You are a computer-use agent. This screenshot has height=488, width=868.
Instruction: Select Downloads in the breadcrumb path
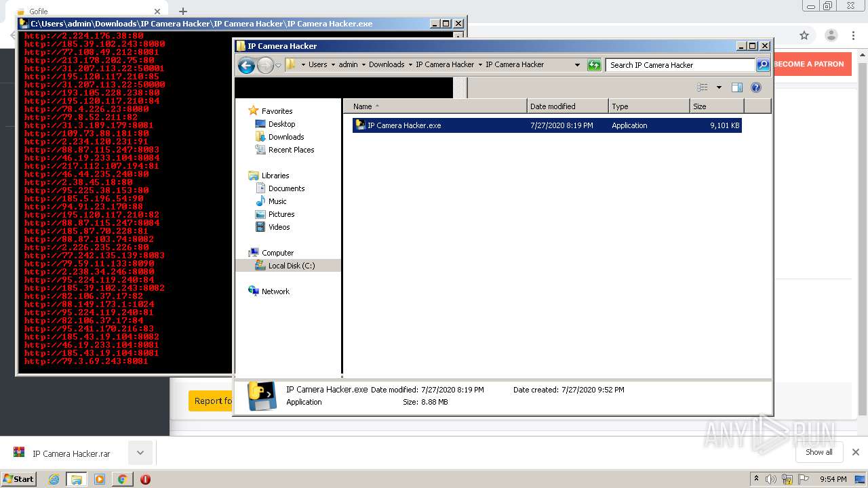point(387,64)
